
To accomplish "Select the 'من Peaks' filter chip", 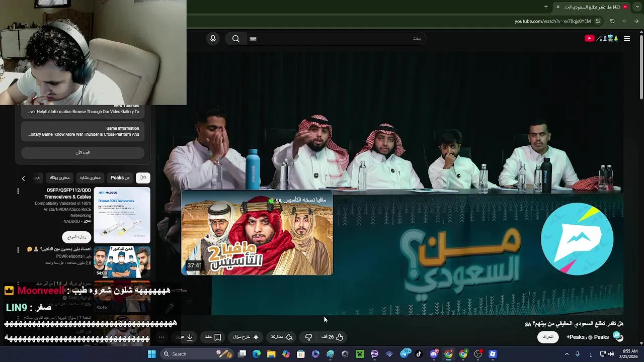I will coord(120,177).
